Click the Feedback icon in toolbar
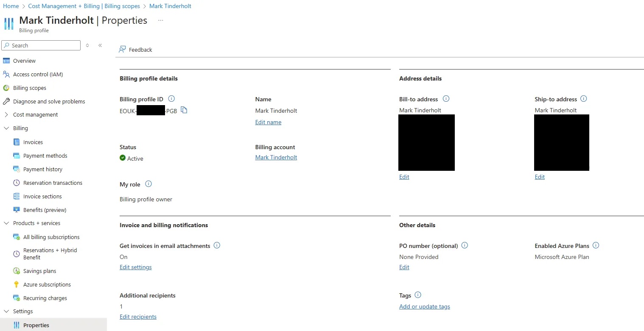This screenshot has width=644, height=331. [122, 50]
